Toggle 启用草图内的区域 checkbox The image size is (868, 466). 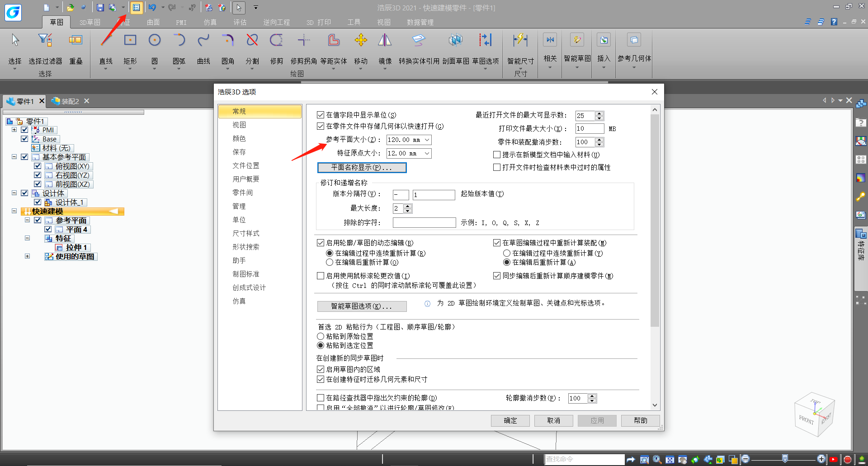(x=321, y=369)
